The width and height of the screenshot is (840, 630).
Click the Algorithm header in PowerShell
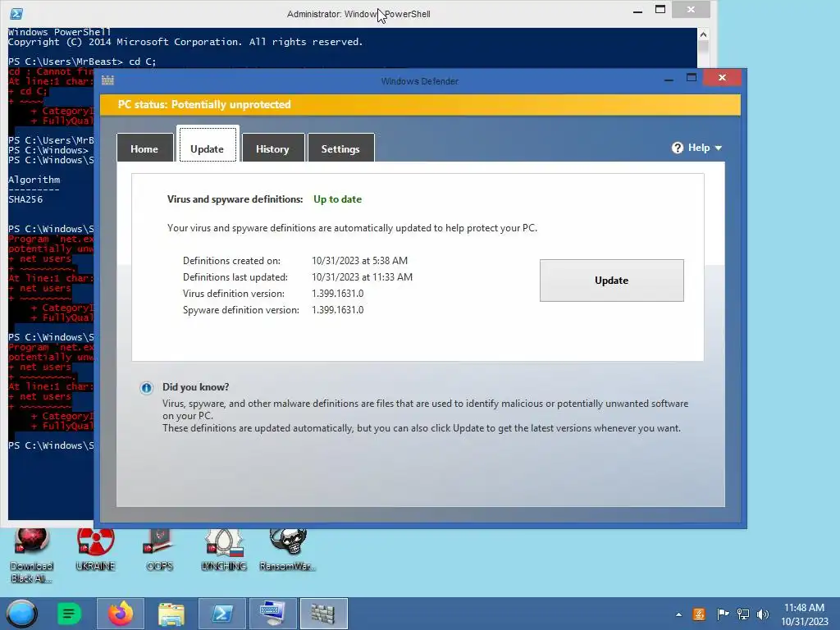pos(34,180)
